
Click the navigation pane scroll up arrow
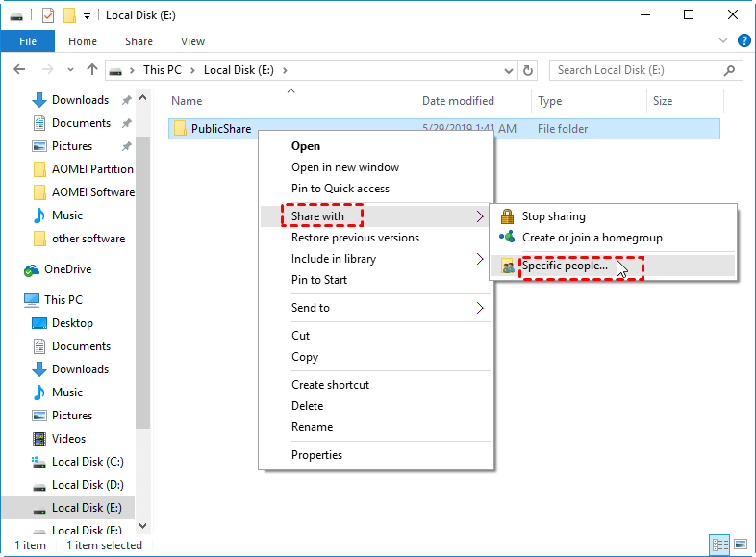(x=142, y=97)
